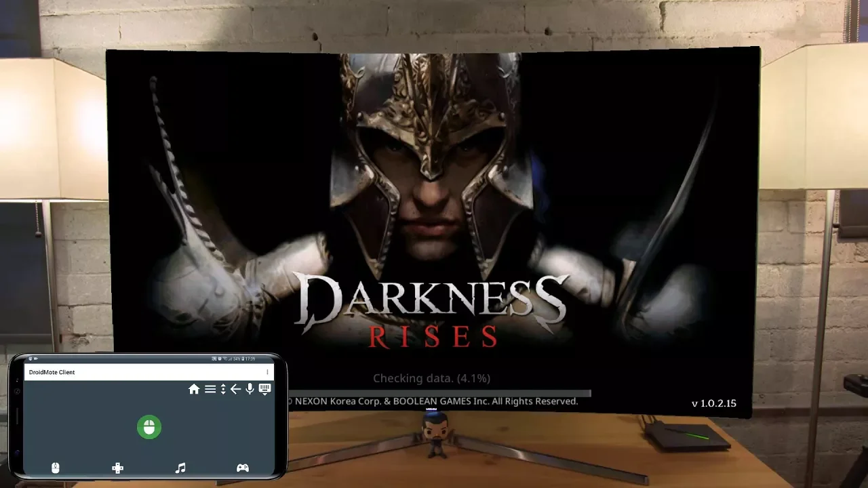Open the three-dot overflow menu in DroidMote
The width and height of the screenshot is (868, 488).
pyautogui.click(x=267, y=372)
